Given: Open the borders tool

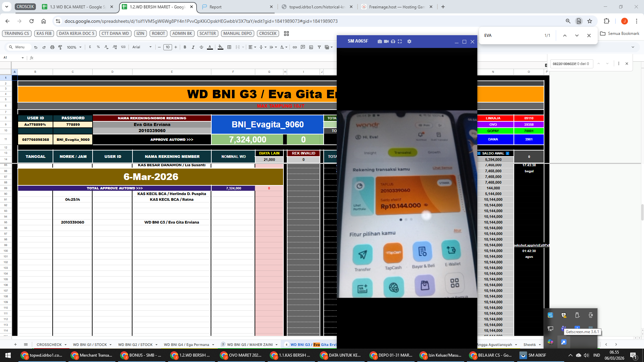Looking at the screenshot, I should [229, 47].
